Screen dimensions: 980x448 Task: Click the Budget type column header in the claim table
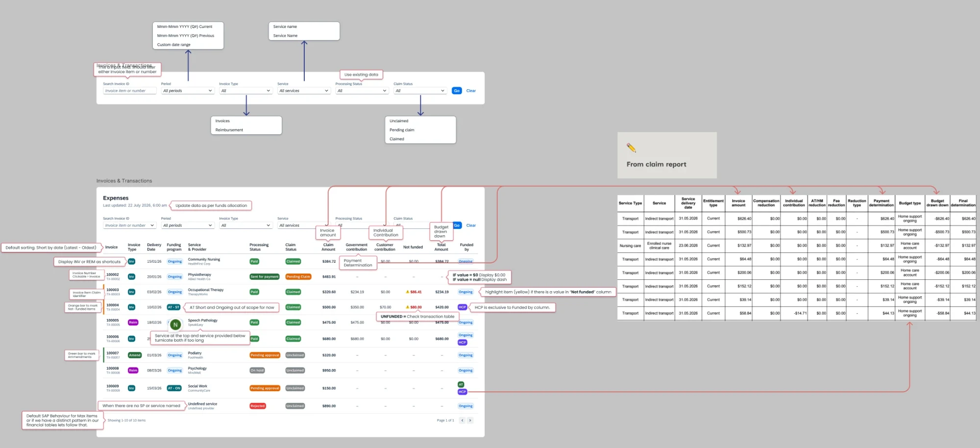pos(909,203)
